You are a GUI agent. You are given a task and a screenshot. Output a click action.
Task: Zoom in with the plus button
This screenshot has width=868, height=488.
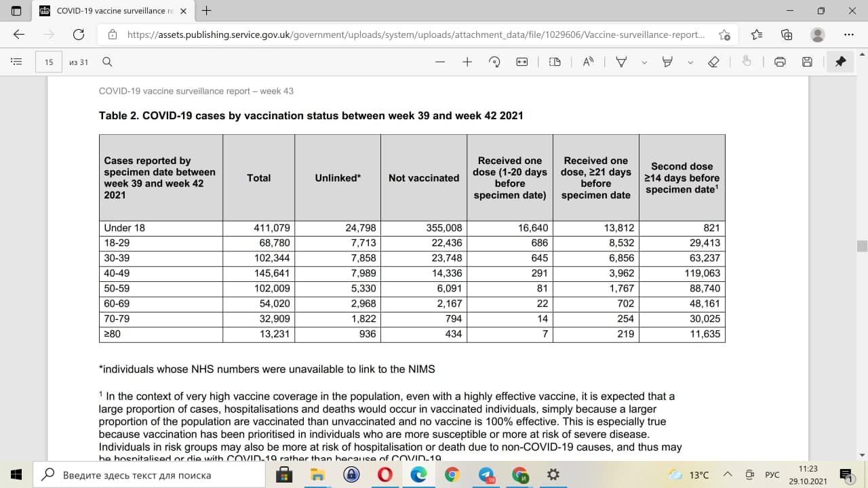tap(467, 62)
